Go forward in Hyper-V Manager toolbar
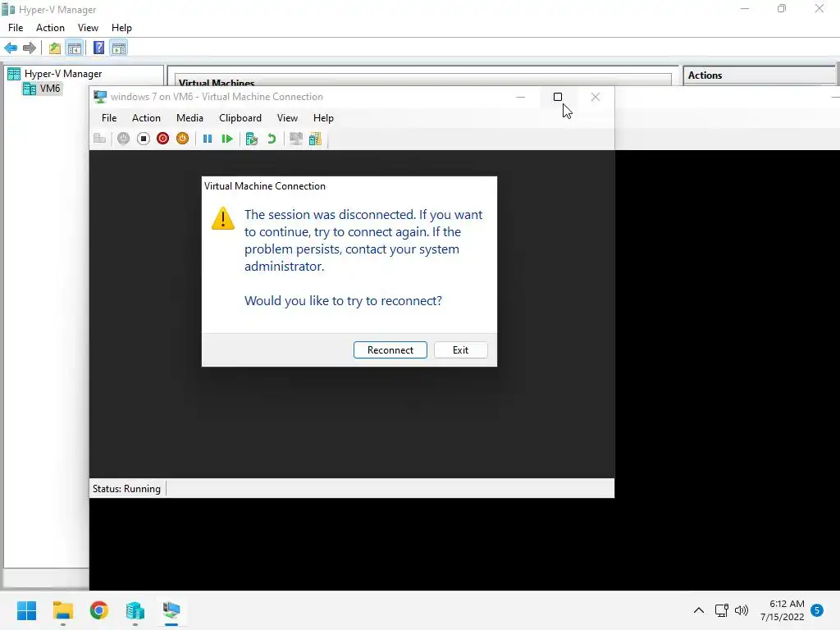This screenshot has height=630, width=840. (x=30, y=48)
